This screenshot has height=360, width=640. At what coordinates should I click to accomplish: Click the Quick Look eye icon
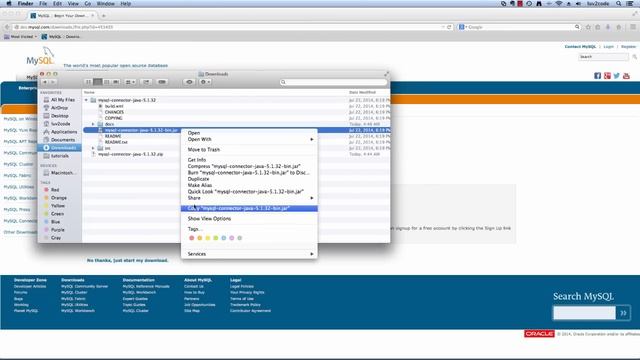point(189,82)
